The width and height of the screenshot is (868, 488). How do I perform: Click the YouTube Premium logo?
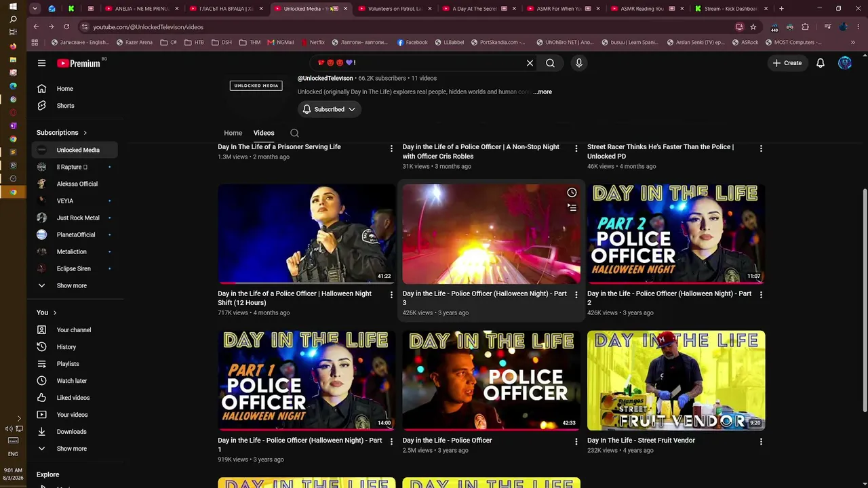pyautogui.click(x=79, y=63)
